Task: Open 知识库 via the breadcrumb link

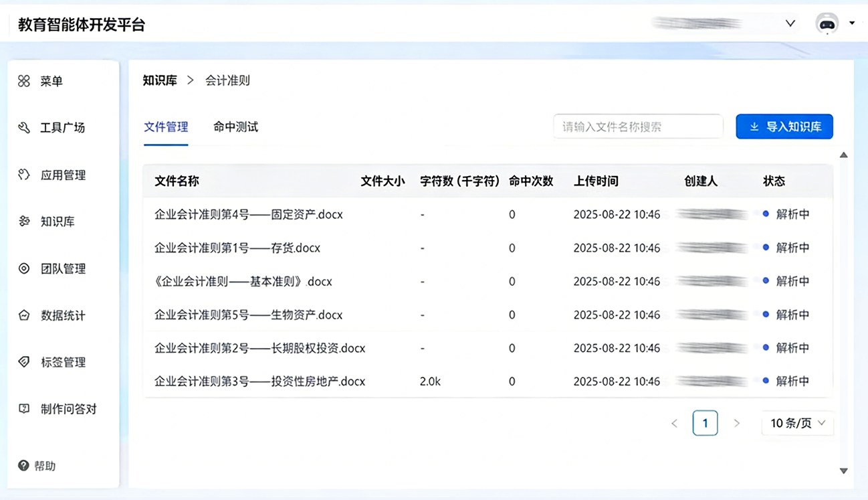Action: 160,80
